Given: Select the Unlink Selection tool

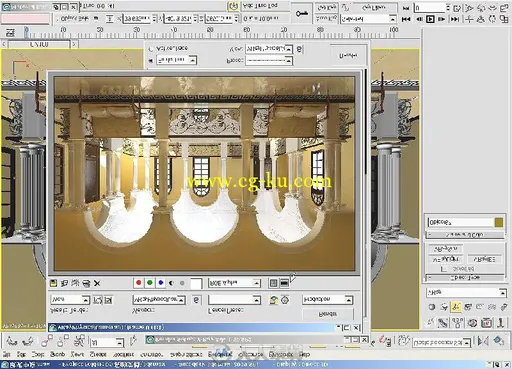Looking at the screenshot, I should pos(63,341).
